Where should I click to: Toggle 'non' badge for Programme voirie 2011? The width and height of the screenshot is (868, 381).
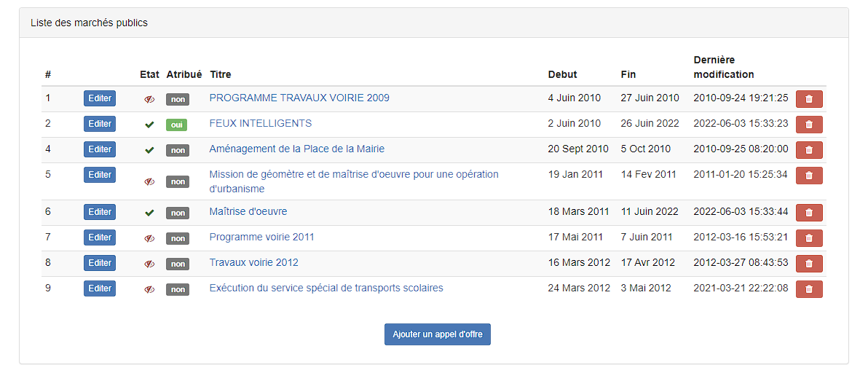click(178, 239)
